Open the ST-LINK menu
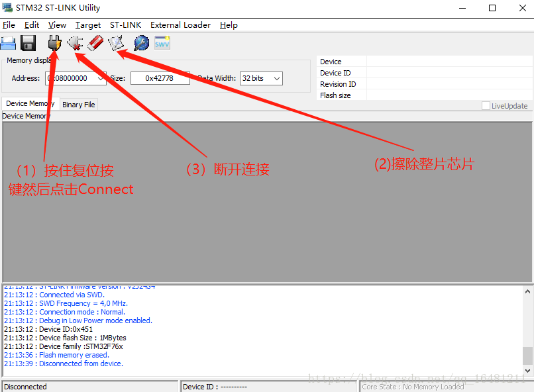Viewport: 534px width, 392px height. coord(125,24)
